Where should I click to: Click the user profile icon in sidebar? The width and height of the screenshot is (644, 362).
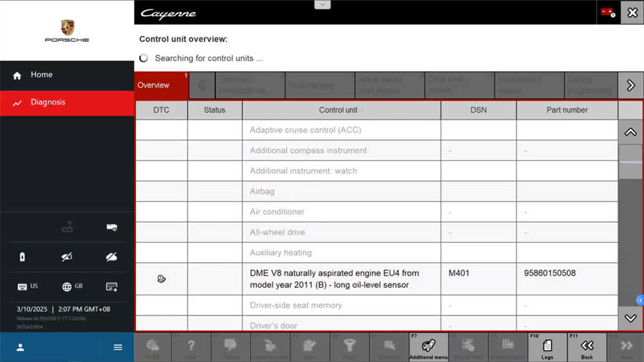pos(20,347)
